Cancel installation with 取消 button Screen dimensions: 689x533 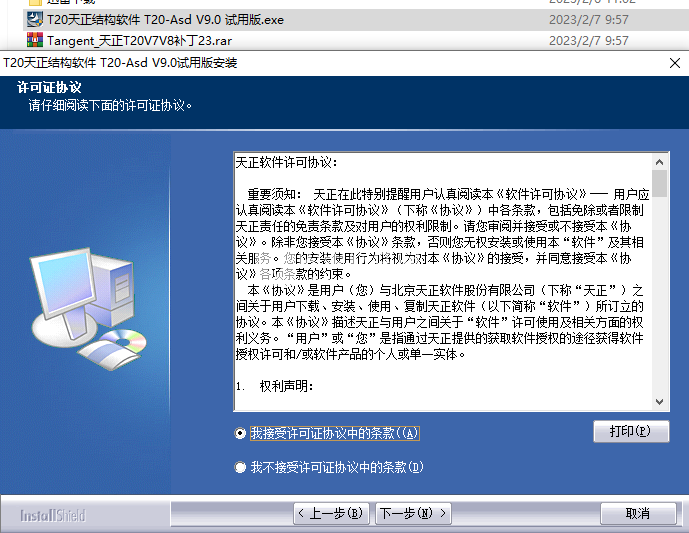[x=638, y=513]
